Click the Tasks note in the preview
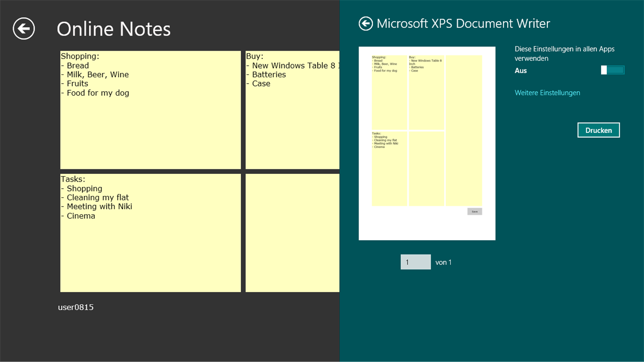Screen dimensions: 644x362 pos(389,168)
